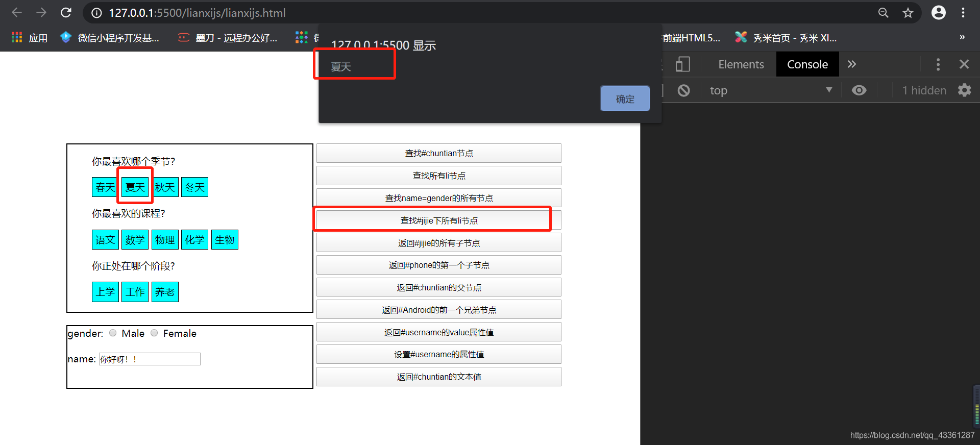Open the 应用 apps shortcut
The image size is (980, 445).
coord(30,38)
